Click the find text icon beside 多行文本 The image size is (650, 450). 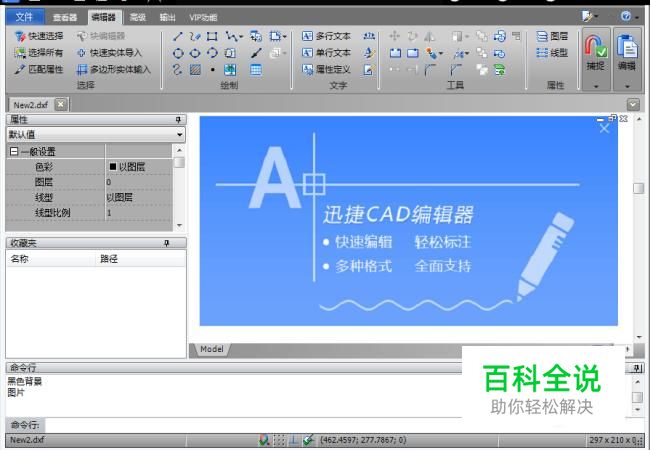[369, 36]
